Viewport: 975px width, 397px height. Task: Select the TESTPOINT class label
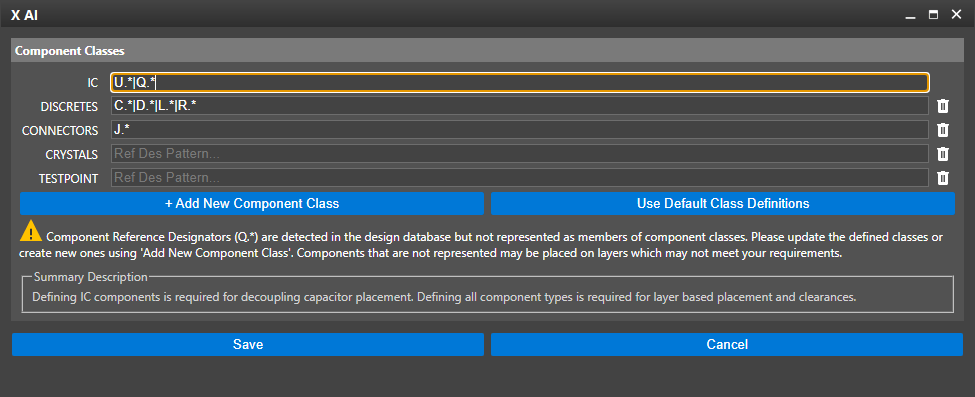click(68, 179)
